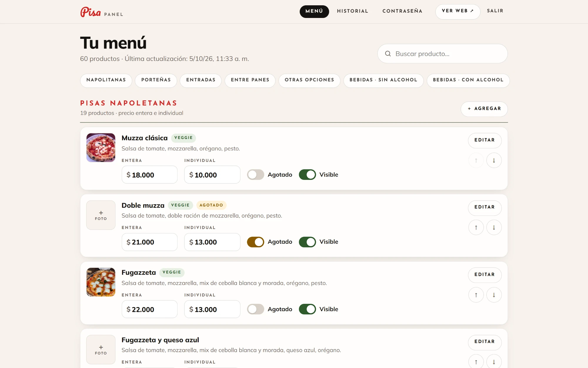
Task: Toggle Visible switch for Muzza clásica
Action: (x=307, y=175)
